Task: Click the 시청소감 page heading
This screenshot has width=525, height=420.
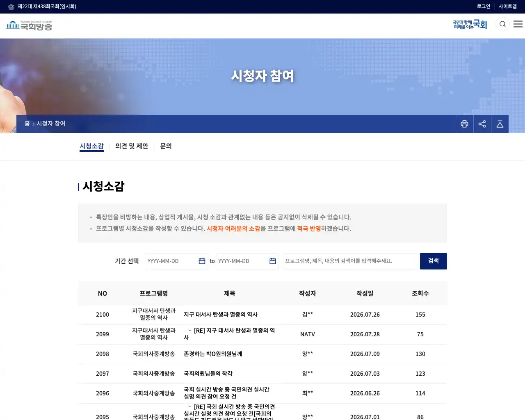Action: (x=103, y=187)
